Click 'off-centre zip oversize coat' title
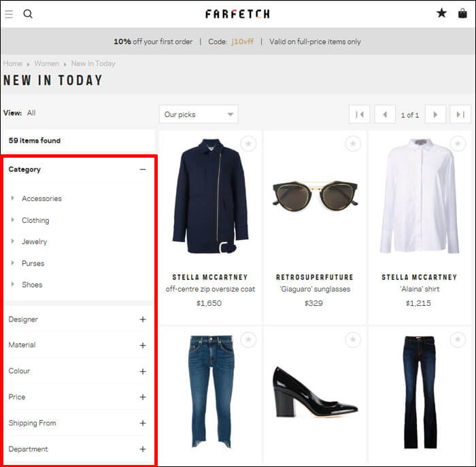476x467 pixels. coord(210,289)
